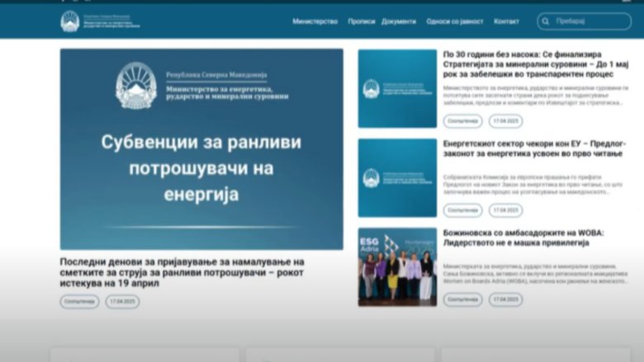Screen dimensions: 644x362
Task: Open the energy law article thumbnail
Action: tap(397, 177)
